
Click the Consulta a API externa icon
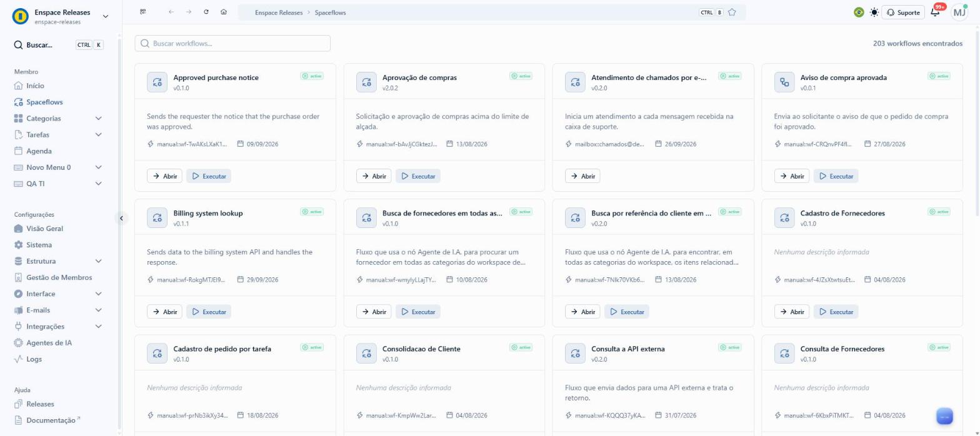575,353
